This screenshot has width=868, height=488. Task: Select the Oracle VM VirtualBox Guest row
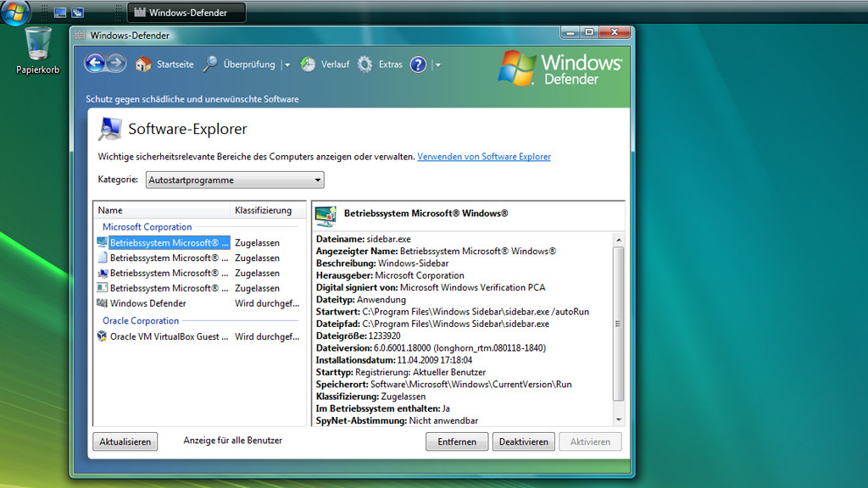click(198, 336)
